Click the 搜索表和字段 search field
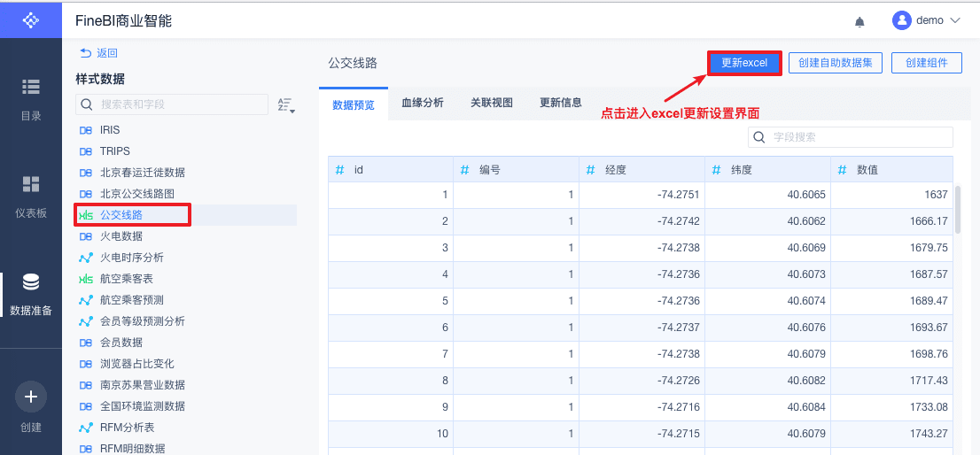 (177, 104)
